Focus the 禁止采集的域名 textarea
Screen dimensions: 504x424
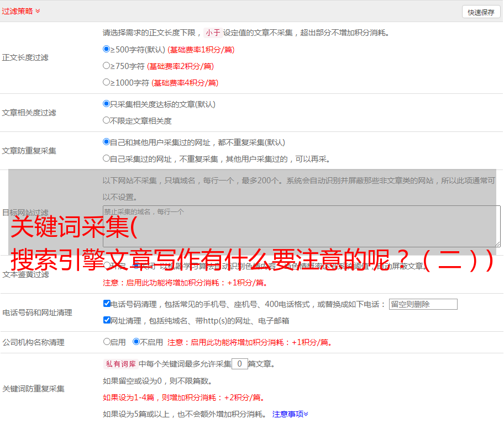302,226
